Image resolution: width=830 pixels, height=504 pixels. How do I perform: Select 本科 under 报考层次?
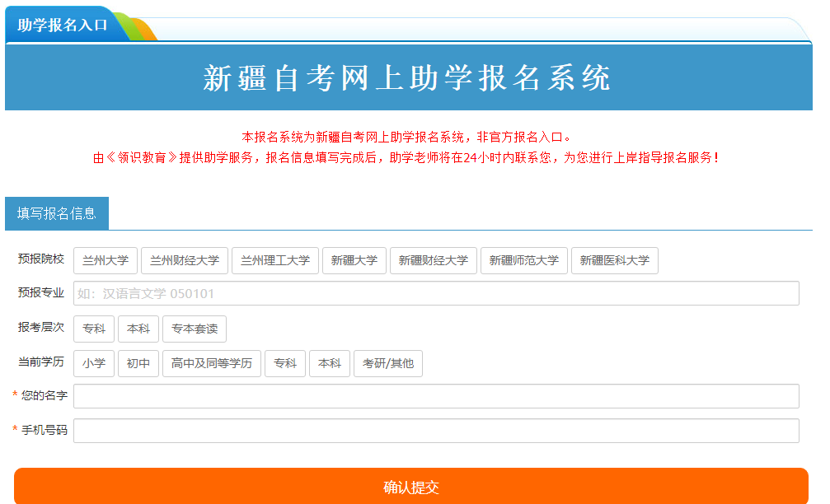(x=138, y=328)
